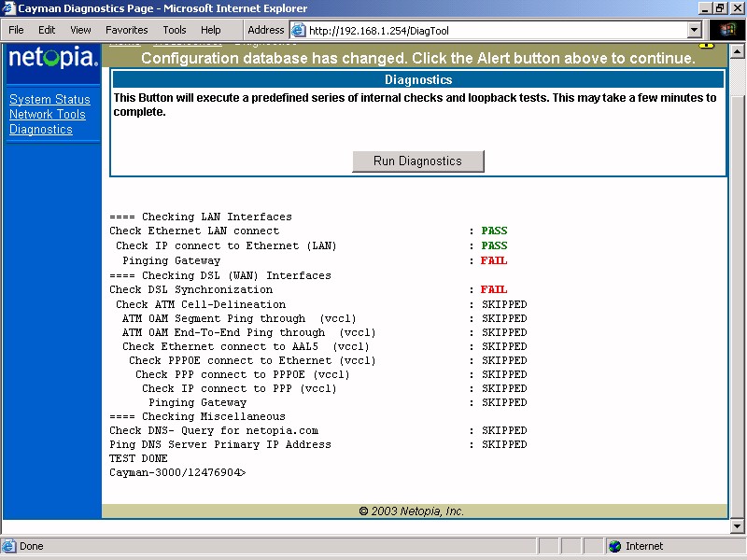This screenshot has height=560, width=747.
Task: Select 'Ping DNS Server Primary IP Address' line
Action: [x=220, y=445]
